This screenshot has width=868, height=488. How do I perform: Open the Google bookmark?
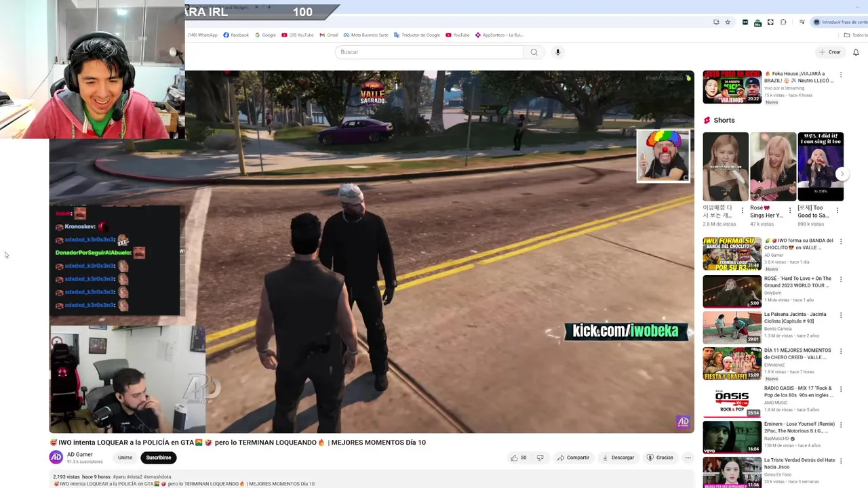(x=265, y=35)
